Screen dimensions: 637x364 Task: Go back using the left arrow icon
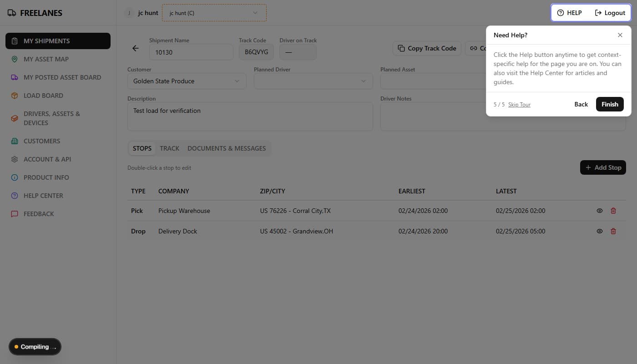(135, 48)
